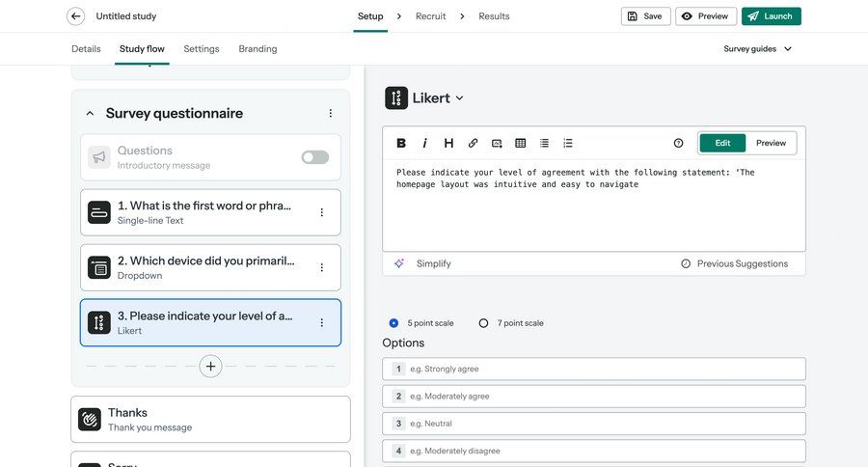Insert a heading with the H icon
868x467 pixels.
click(x=448, y=143)
